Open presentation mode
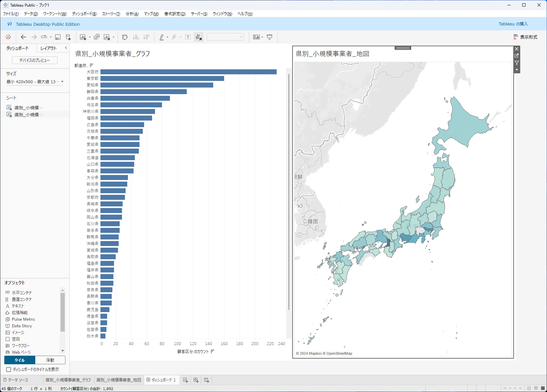The width and height of the screenshot is (547, 392). tap(269, 37)
